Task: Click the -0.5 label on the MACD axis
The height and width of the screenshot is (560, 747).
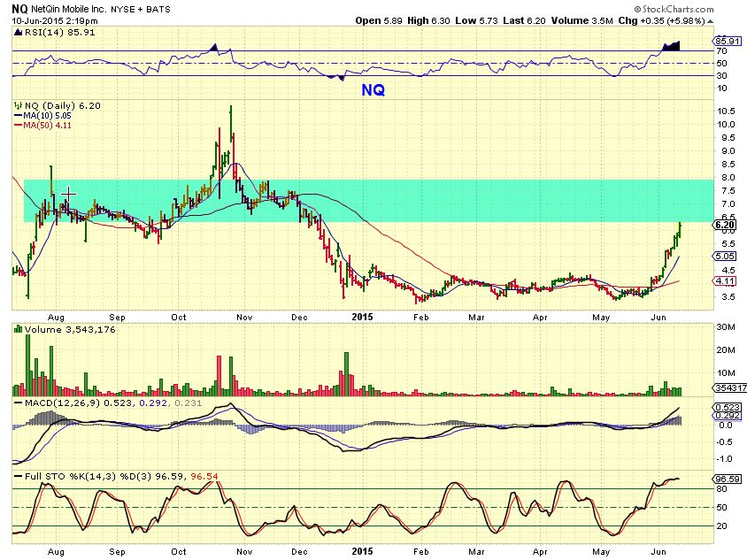Action: coord(725,442)
